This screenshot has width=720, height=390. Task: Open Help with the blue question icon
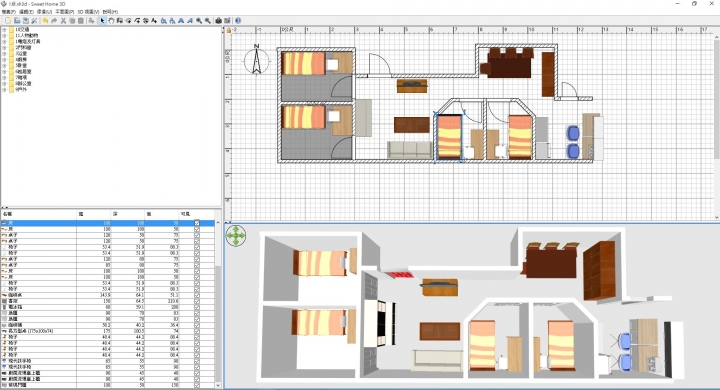[237, 21]
